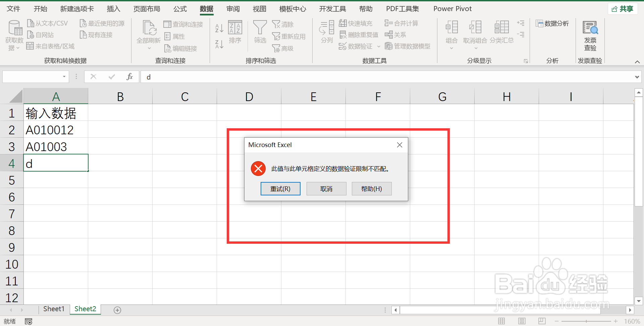Screen dimensions: 644x326
Task: Open 分级显示 dialog launcher
Action: [x=526, y=61]
